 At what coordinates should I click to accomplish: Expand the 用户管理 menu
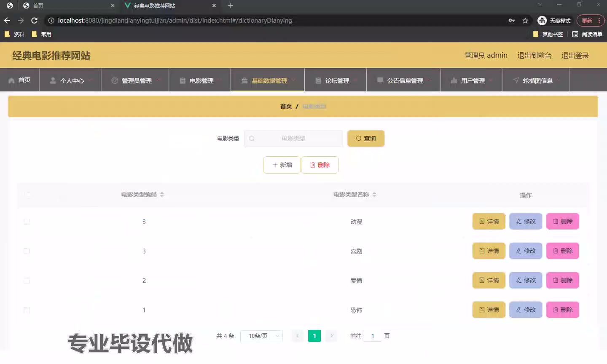tap(471, 80)
